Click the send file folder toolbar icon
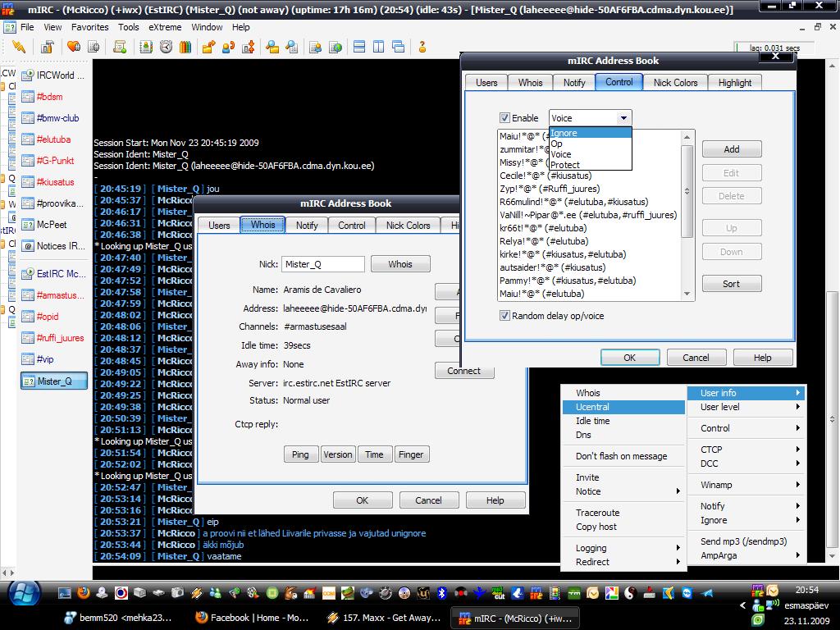 coord(208,47)
